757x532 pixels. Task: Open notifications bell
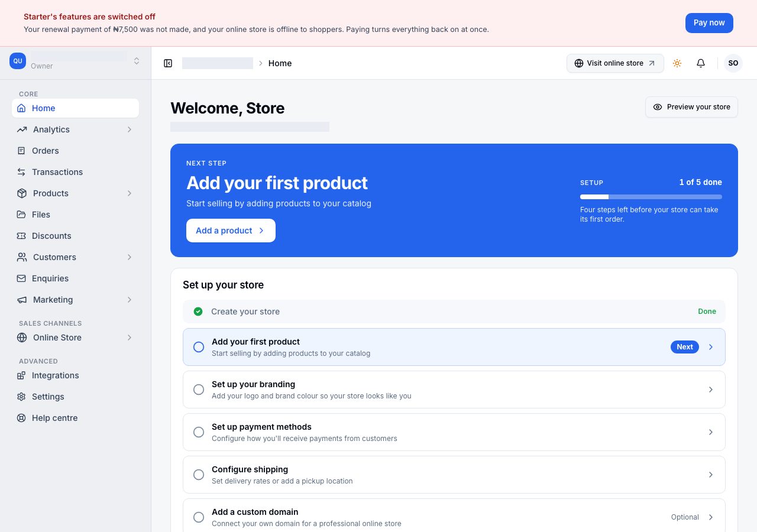pos(701,63)
